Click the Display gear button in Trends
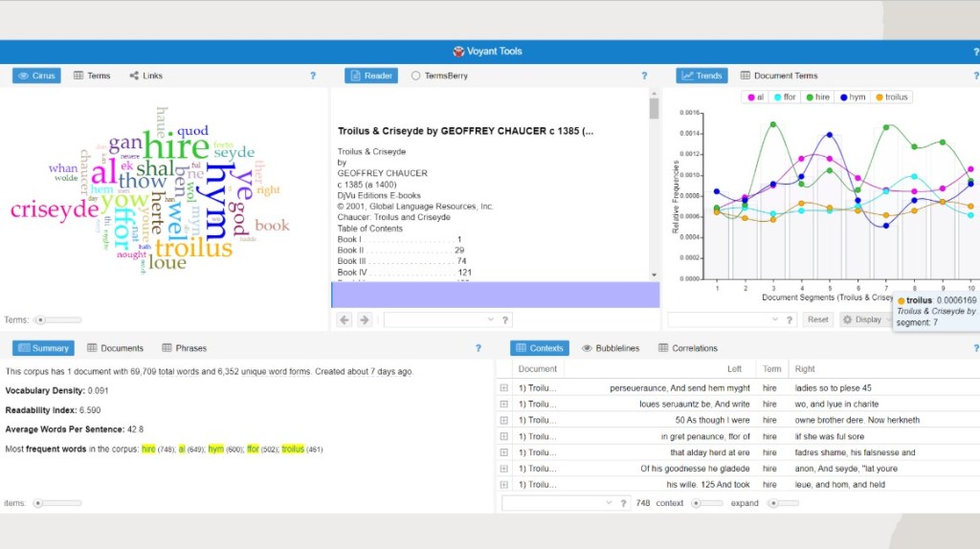This screenshot has height=549, width=980. point(862,319)
